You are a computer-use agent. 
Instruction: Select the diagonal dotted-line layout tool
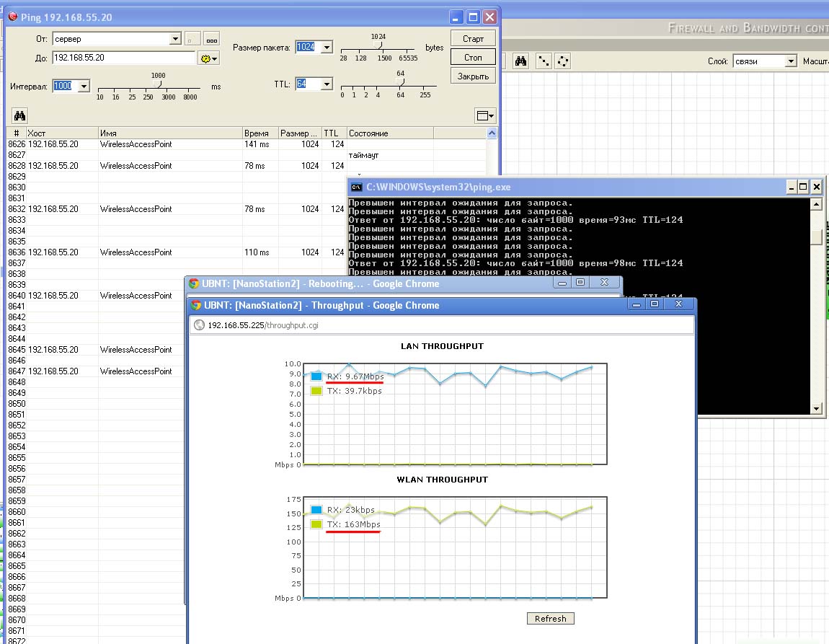pos(544,61)
